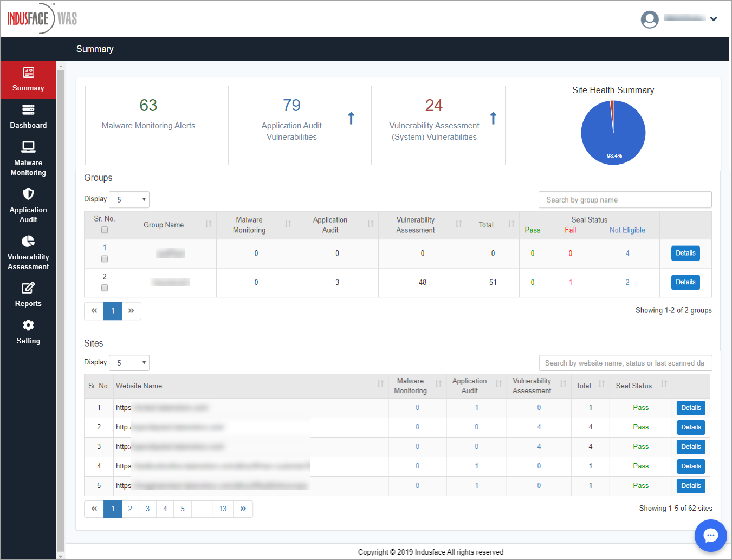This screenshot has height=560, width=732.
Task: Sort groups by Total column
Action: (511, 224)
